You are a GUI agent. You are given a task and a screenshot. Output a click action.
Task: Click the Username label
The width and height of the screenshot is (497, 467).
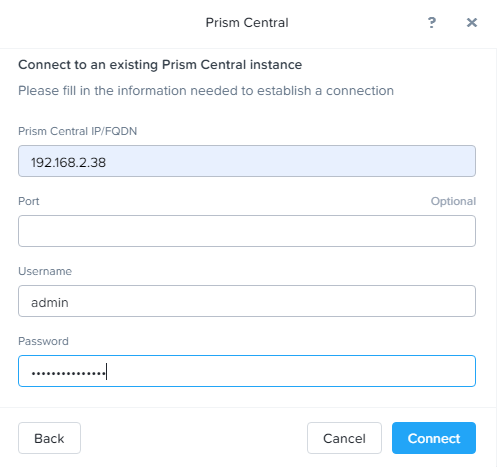click(45, 271)
